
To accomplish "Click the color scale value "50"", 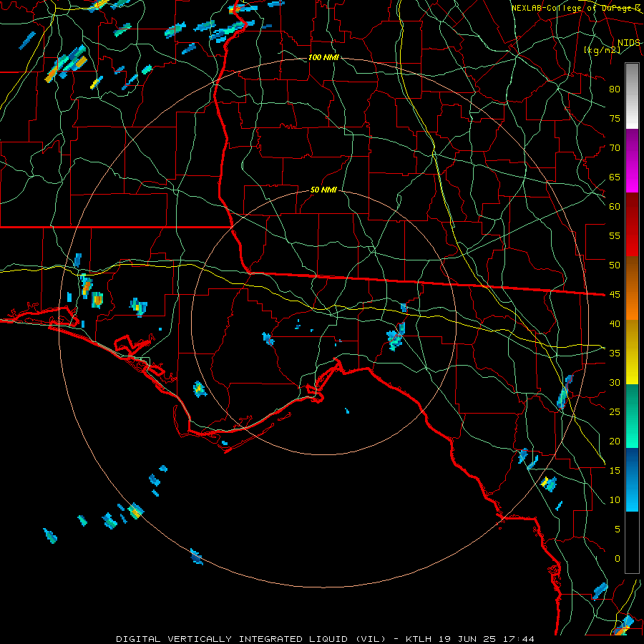I will 615,265.
